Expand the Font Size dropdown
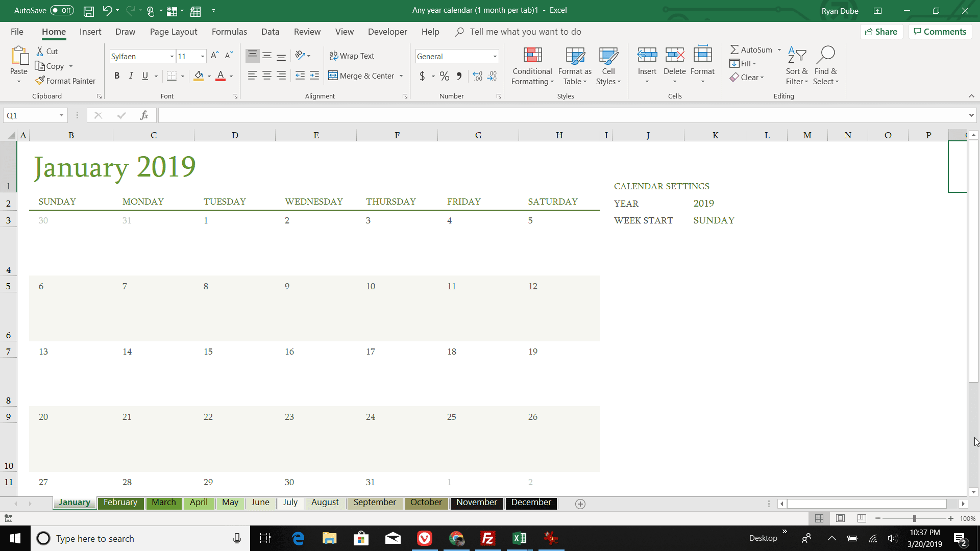The image size is (980, 551). (x=202, y=56)
